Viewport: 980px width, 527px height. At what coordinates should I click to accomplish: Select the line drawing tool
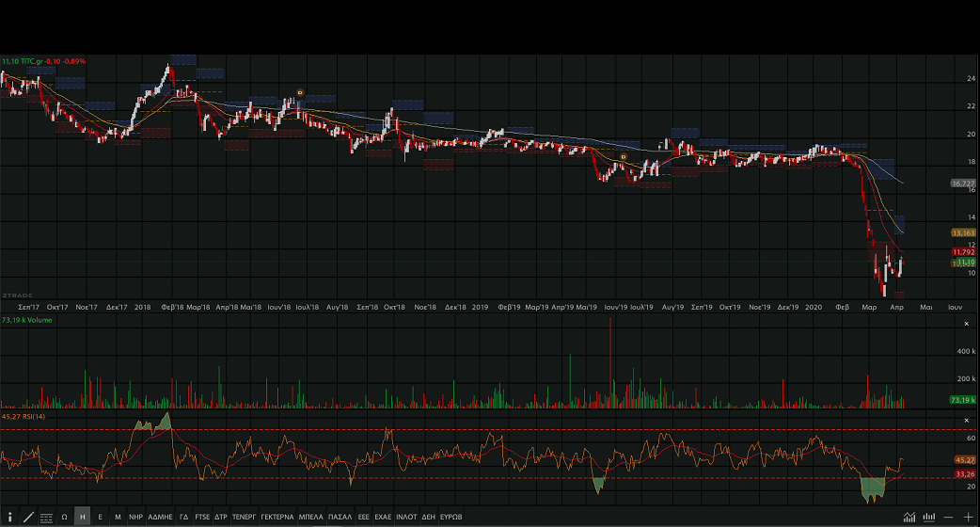(28, 517)
